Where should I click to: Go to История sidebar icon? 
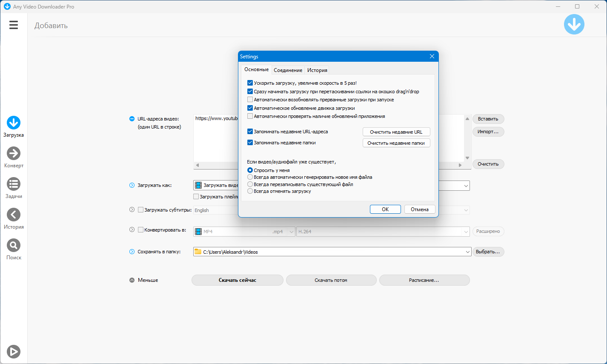coord(14,215)
